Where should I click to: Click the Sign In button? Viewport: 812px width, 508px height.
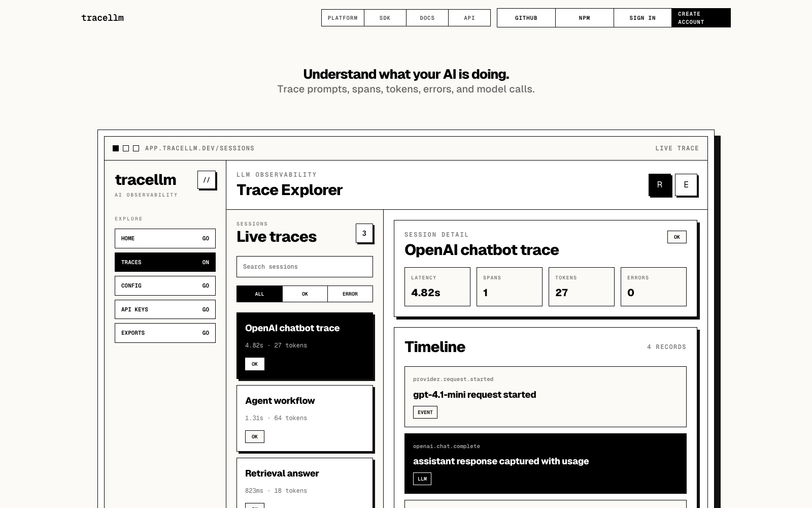tap(642, 18)
